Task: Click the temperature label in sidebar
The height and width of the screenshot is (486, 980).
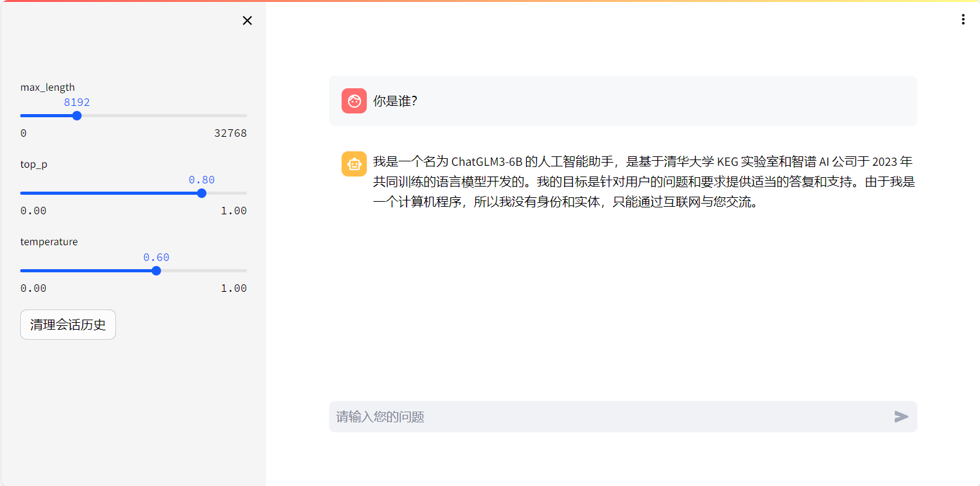Action: (x=49, y=242)
